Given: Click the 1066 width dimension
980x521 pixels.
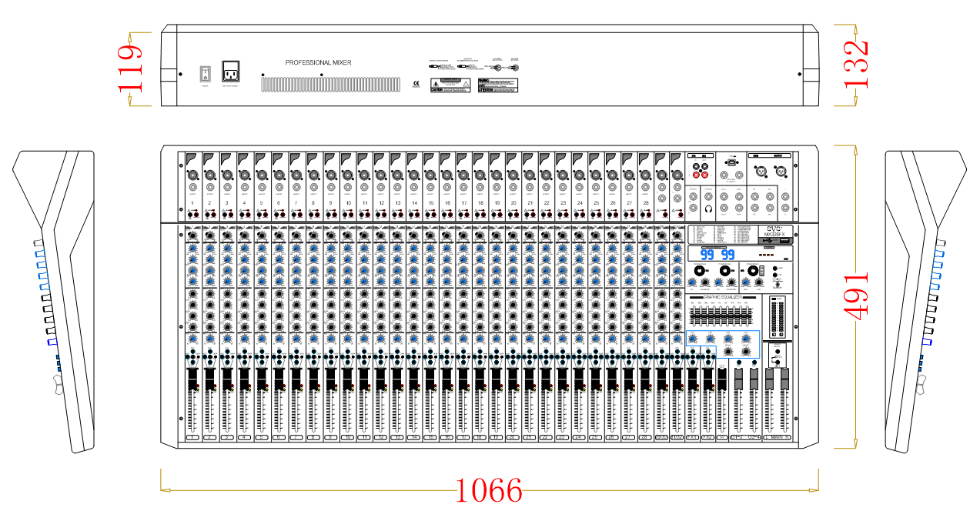Looking at the screenshot, I should [489, 490].
